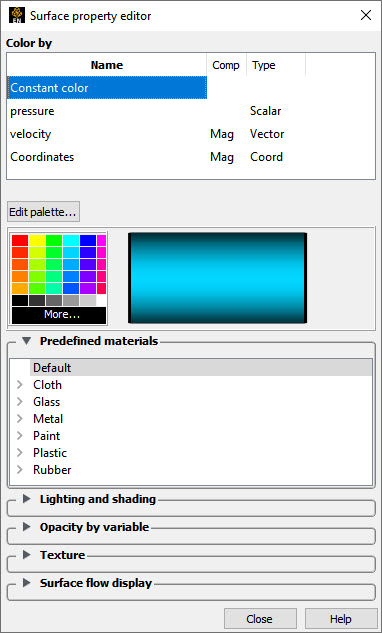Click the Mag component cell for velocity
382x633 pixels.
pos(222,134)
